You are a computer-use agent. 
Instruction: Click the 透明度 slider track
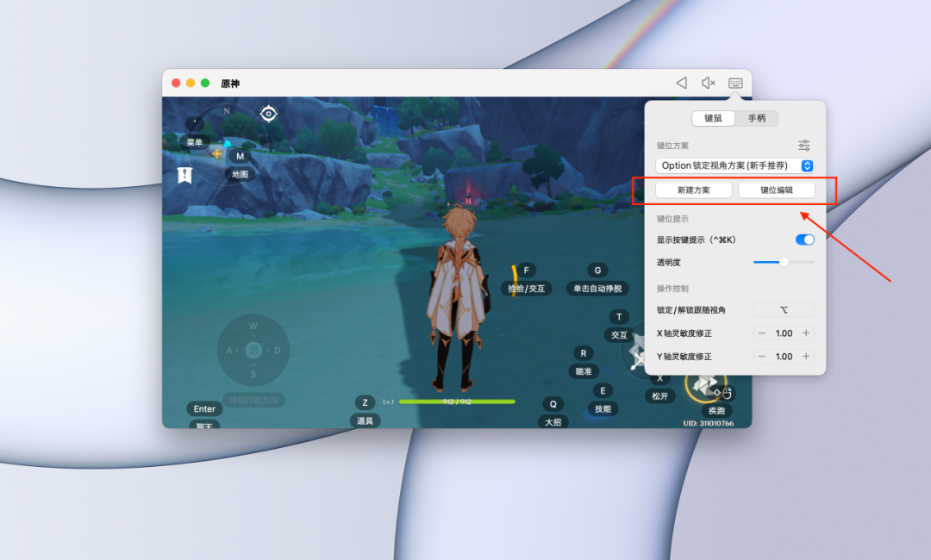[x=784, y=262]
